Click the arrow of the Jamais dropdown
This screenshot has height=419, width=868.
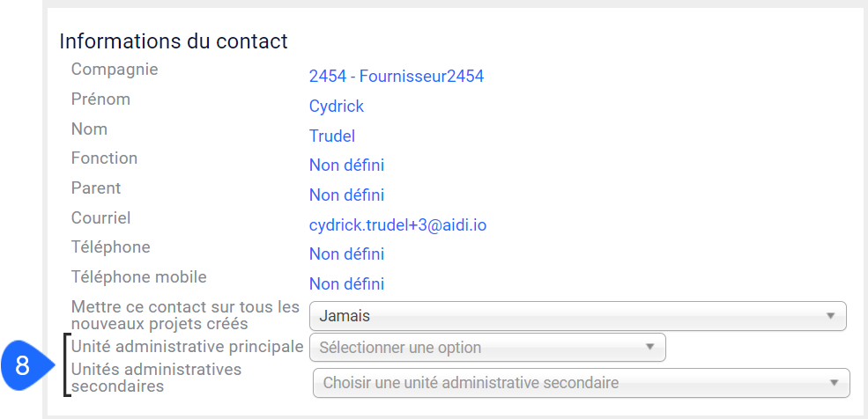(x=830, y=316)
